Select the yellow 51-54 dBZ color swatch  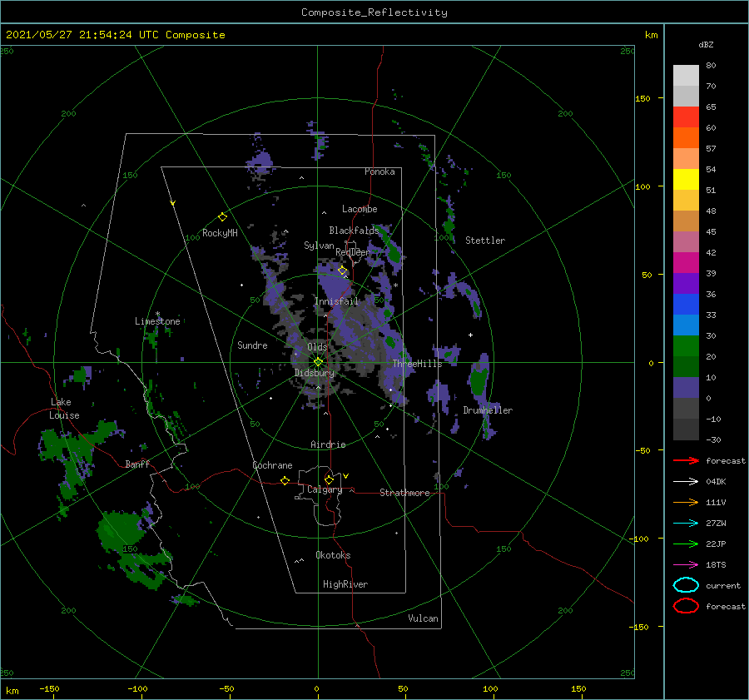686,179
